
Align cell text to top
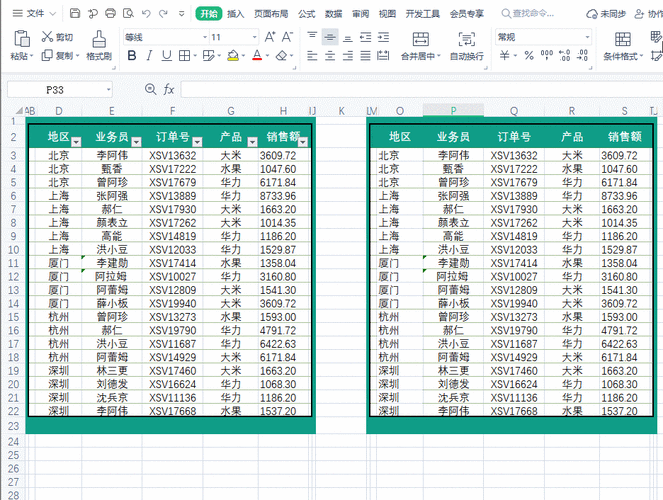312,37
